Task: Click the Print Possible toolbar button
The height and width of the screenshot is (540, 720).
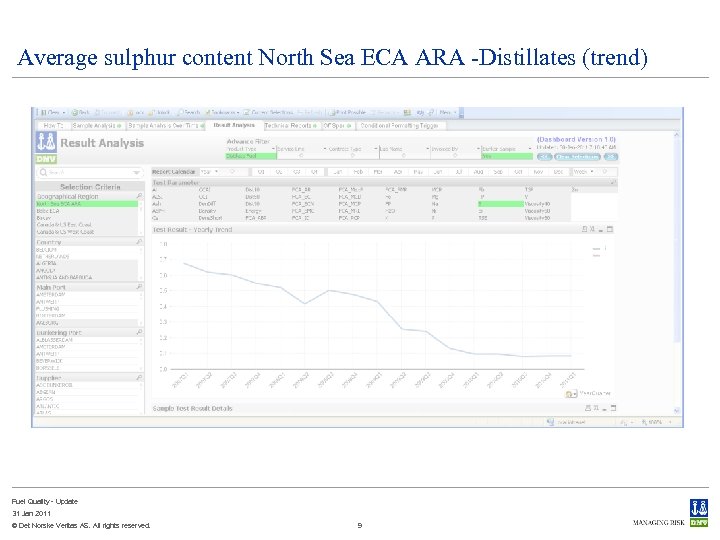Action: tap(347, 112)
